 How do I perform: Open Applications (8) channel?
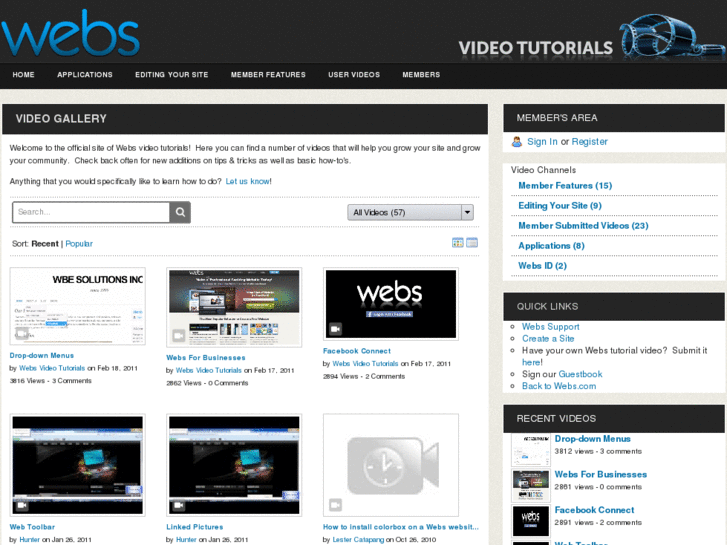click(x=551, y=246)
